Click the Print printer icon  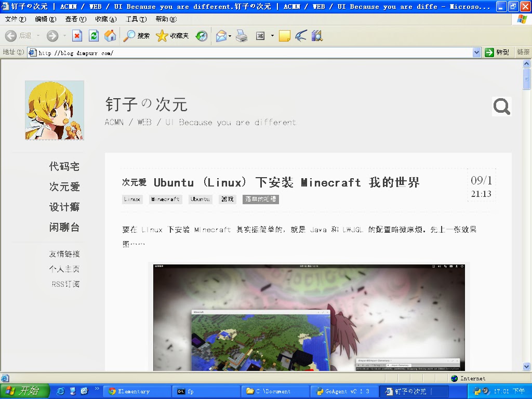point(242,36)
